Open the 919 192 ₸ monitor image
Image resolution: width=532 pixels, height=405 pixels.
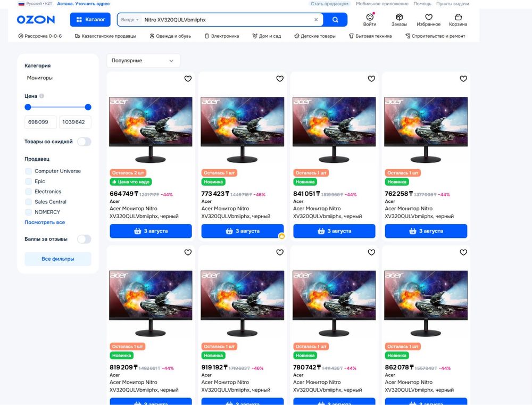pyautogui.click(x=243, y=303)
